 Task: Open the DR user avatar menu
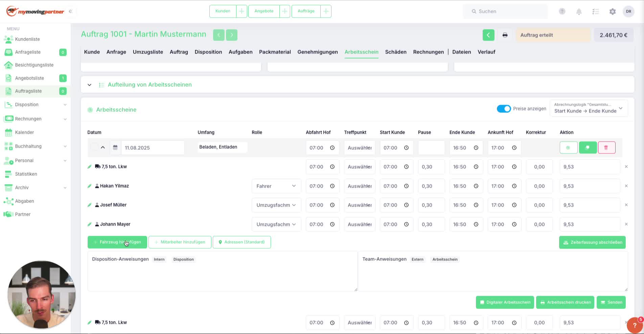[x=628, y=12]
